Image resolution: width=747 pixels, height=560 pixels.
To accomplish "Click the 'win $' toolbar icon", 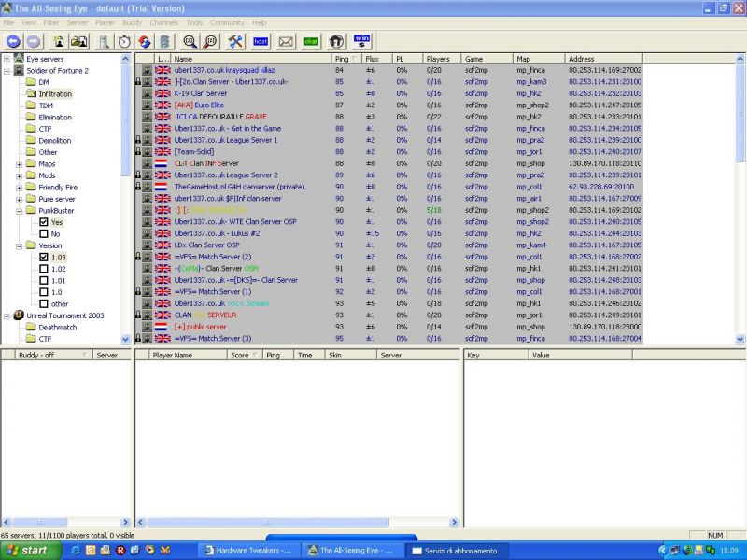I will [x=362, y=41].
